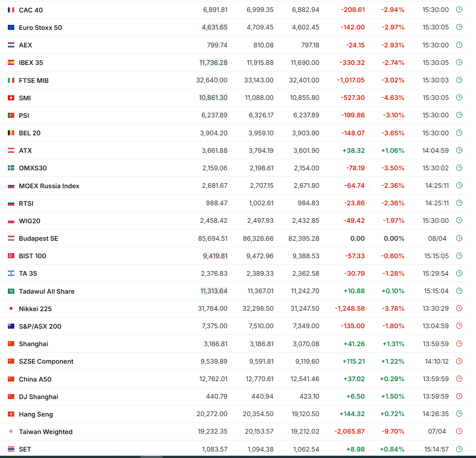Click the clock icon in Hang Seng row
Viewport: 476px width, 458px height.
click(x=459, y=414)
